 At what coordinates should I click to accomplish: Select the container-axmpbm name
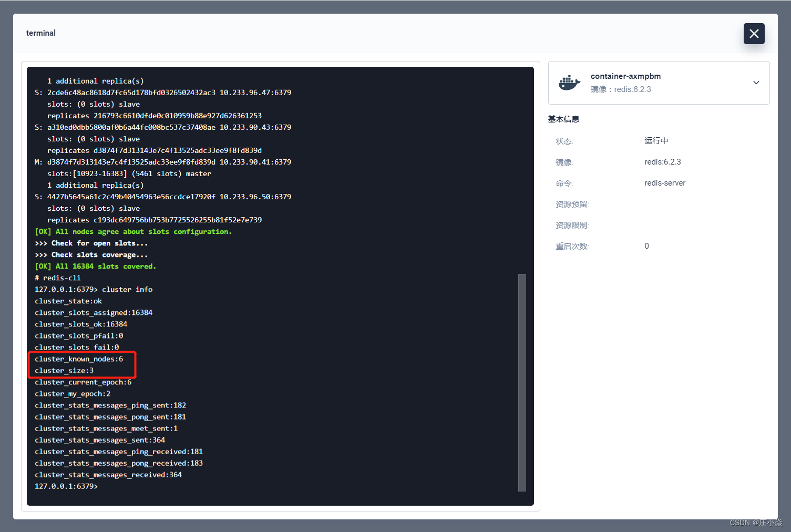point(625,76)
